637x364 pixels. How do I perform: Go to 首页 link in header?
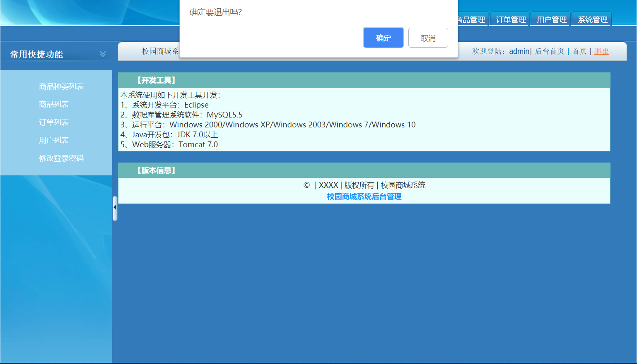tap(579, 51)
